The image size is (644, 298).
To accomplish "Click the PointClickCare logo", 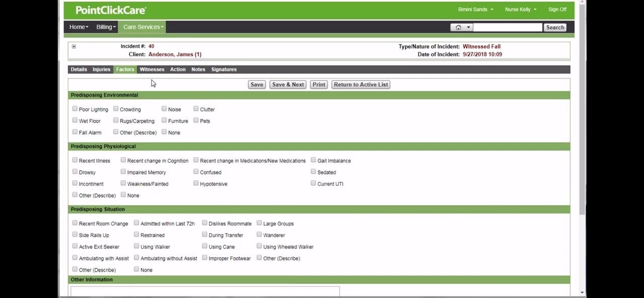I will tap(111, 10).
